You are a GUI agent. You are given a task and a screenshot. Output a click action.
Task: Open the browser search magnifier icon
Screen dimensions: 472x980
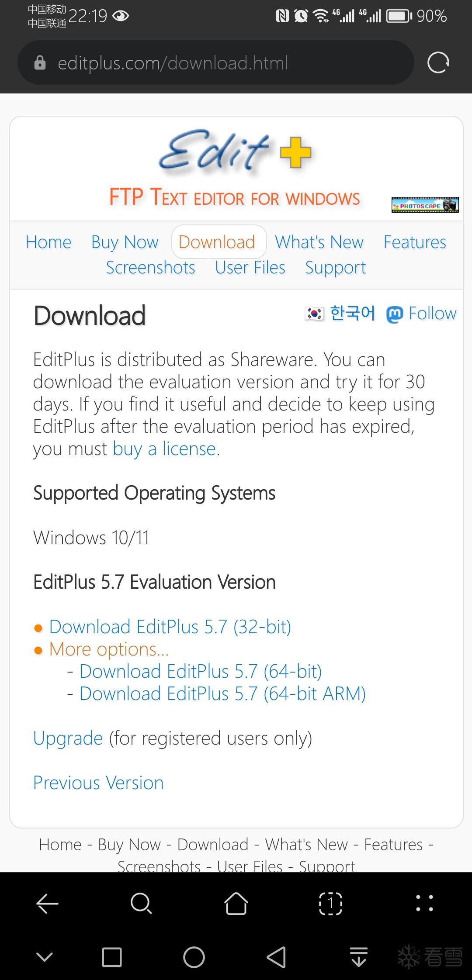[x=141, y=903]
